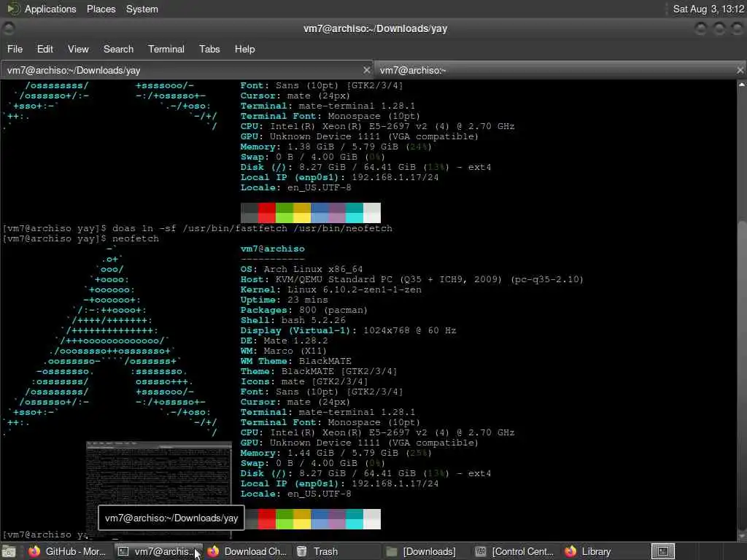Restore the [Control Cent... window from taskbar
Image resolution: width=747 pixels, height=560 pixels.
point(516,551)
